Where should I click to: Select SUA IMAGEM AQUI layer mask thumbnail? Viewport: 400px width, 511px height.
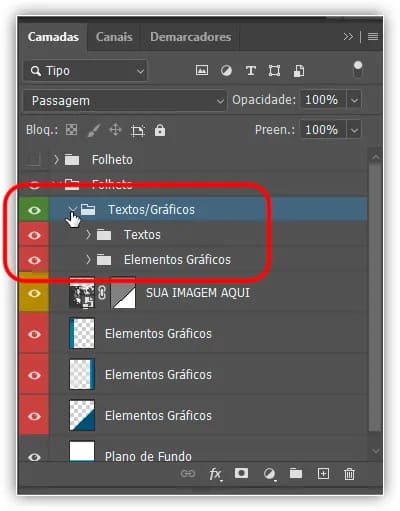tap(123, 293)
